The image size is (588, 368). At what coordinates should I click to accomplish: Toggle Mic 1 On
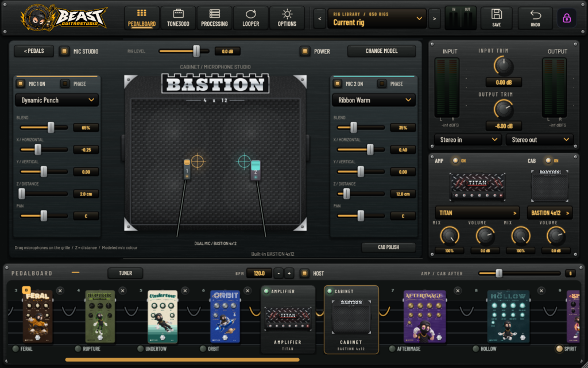click(x=21, y=83)
